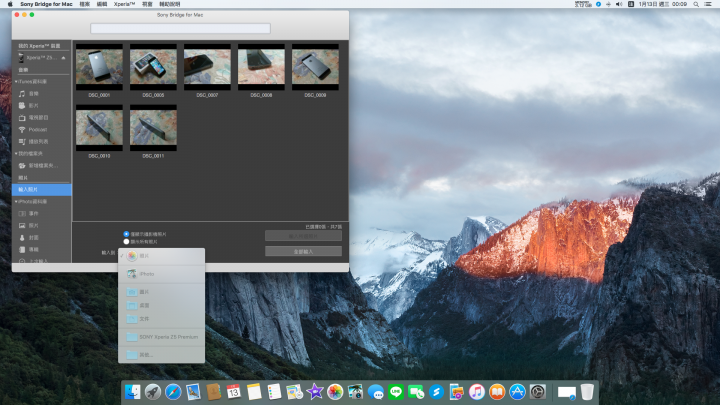Launch iMovie from the Dock
This screenshot has width=720, height=405.
point(315,392)
